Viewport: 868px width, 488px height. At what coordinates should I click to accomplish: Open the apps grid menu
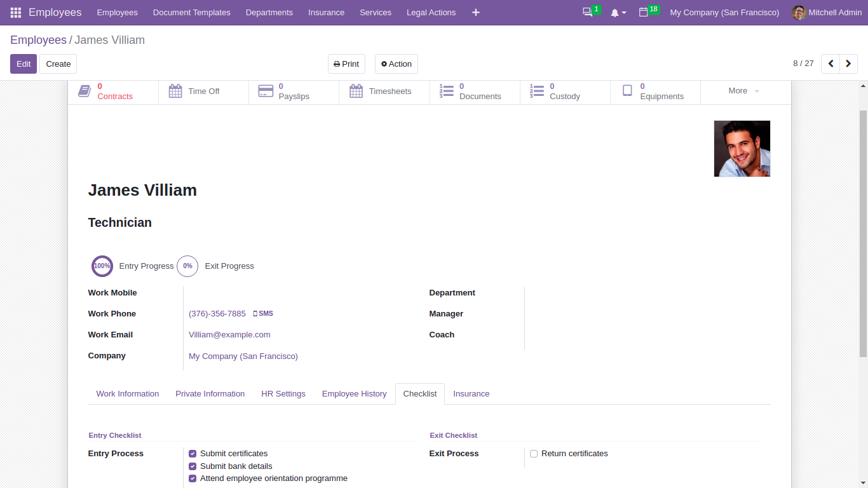click(x=15, y=12)
